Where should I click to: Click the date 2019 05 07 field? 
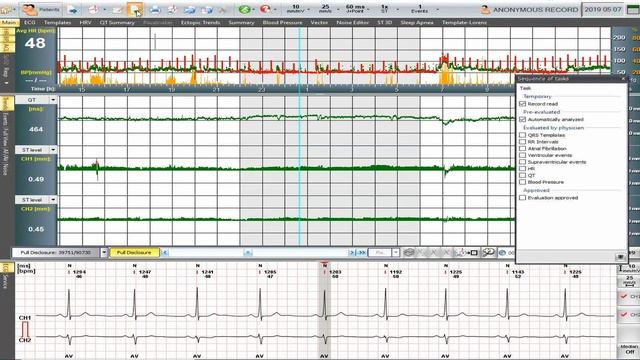pos(603,9)
